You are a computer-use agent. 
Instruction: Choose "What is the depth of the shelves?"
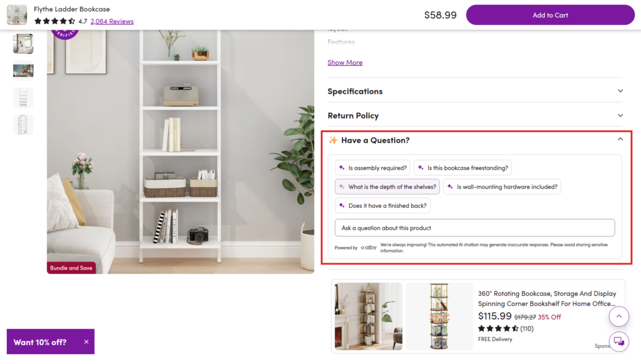click(387, 187)
